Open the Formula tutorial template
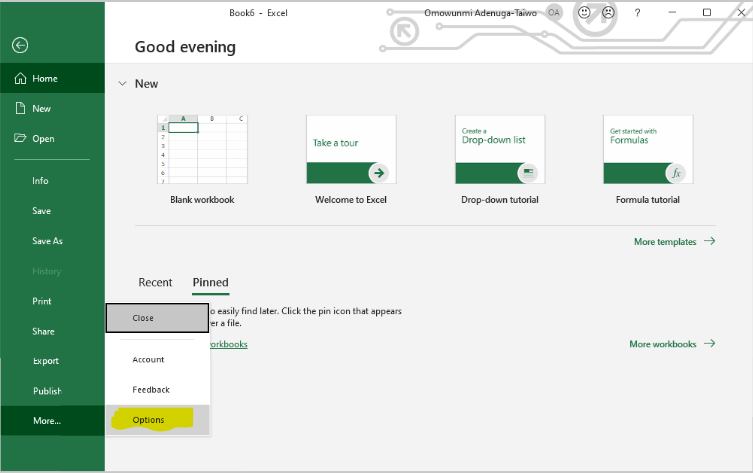The image size is (753, 473). pyautogui.click(x=648, y=149)
